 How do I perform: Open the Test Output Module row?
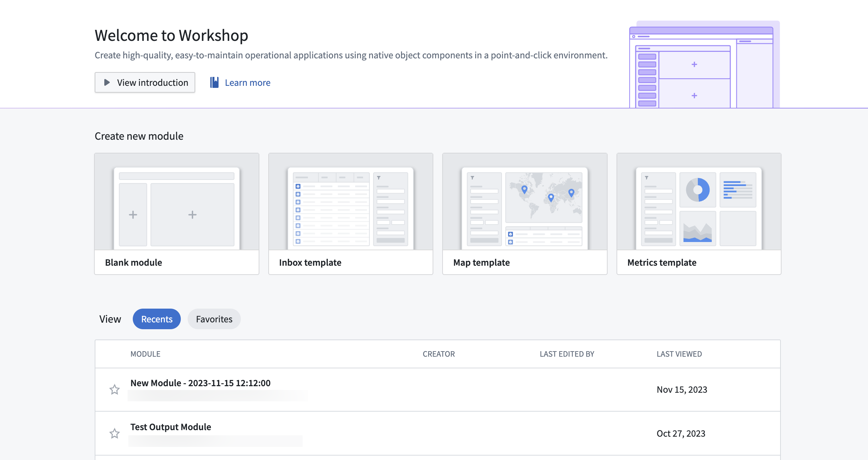tap(438, 434)
